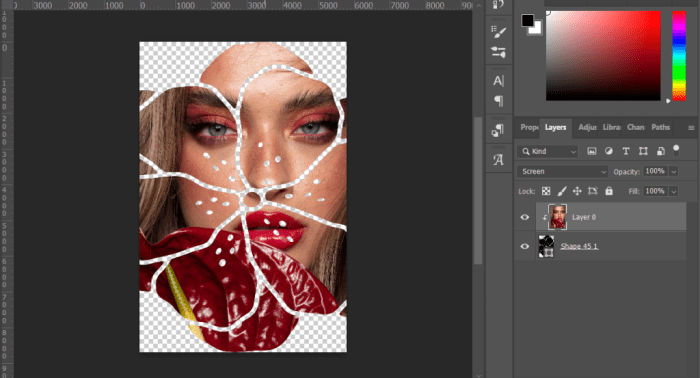Switch to the Libraries tab
The width and height of the screenshot is (700, 378).
[612, 128]
